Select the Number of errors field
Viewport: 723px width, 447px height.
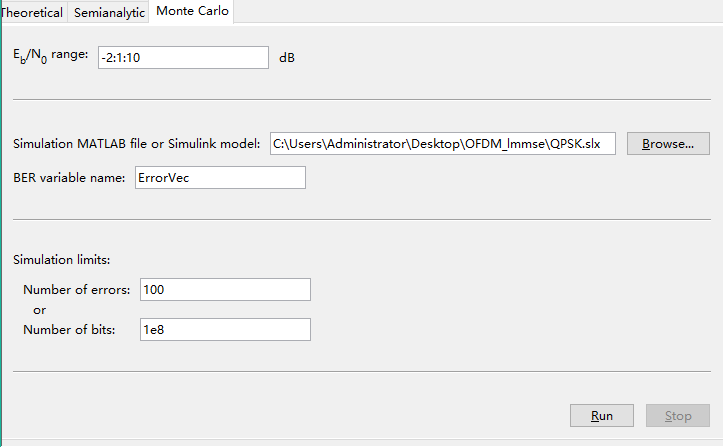225,290
